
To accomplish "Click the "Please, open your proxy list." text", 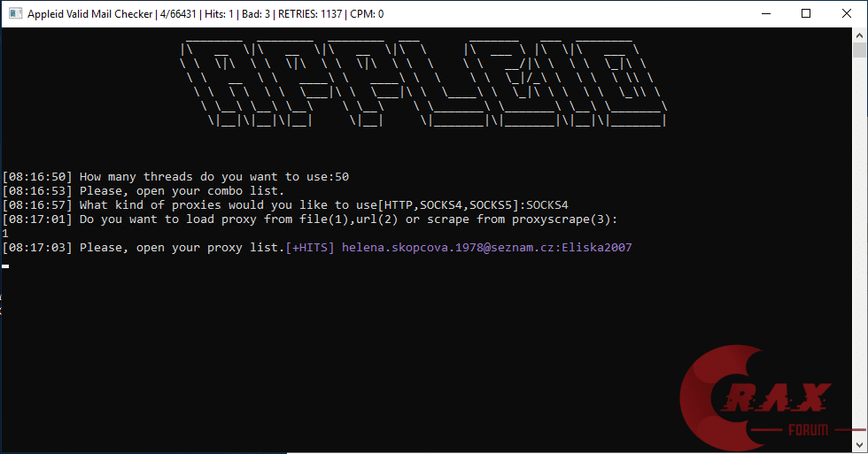I will 182,248.
